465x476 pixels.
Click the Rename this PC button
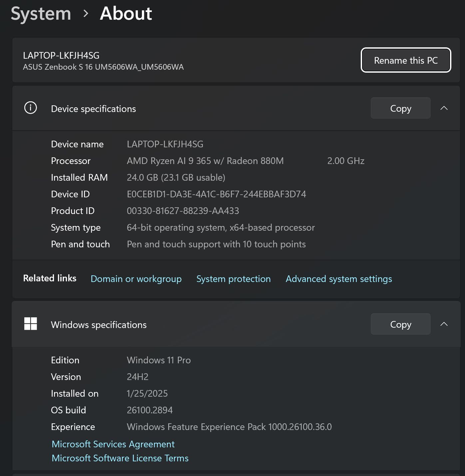click(x=406, y=60)
